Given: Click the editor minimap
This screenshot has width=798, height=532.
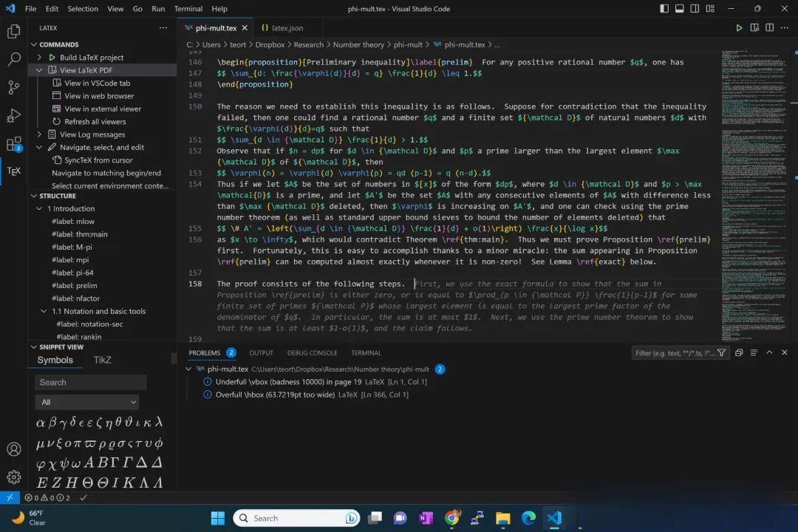Looking at the screenshot, I should tap(754, 196).
